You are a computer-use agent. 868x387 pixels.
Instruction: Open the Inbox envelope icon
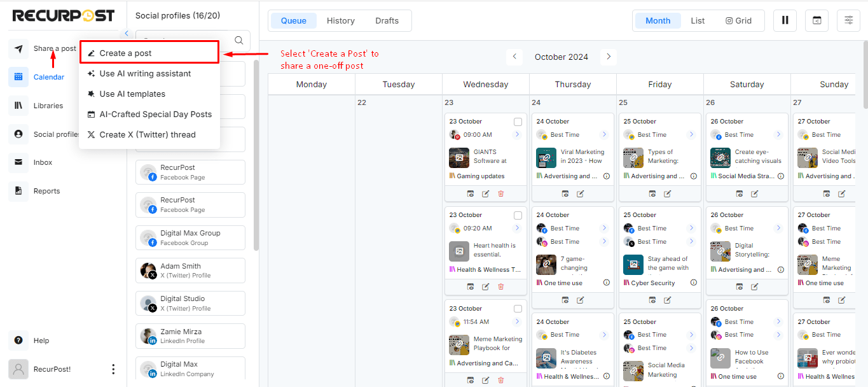pyautogui.click(x=18, y=162)
